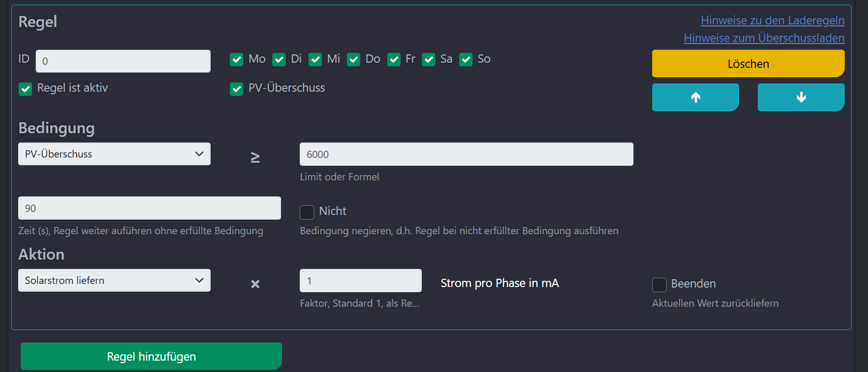Disable 'Regel ist aktiv' checkbox

[x=25, y=89]
